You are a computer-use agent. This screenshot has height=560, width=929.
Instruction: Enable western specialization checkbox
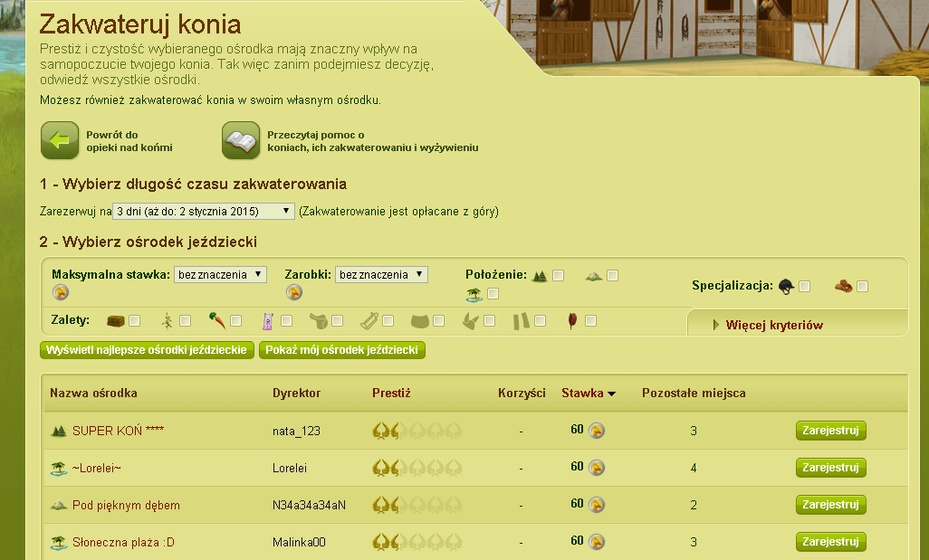[x=863, y=287]
